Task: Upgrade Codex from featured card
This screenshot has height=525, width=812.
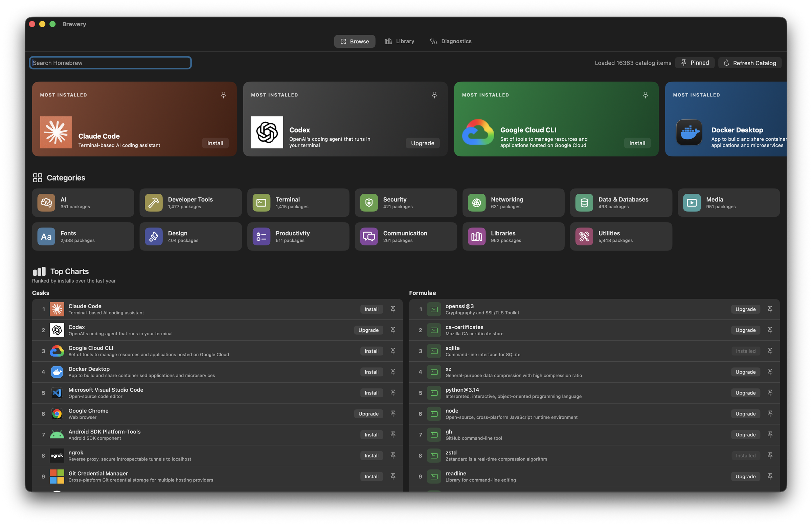Action: click(422, 143)
